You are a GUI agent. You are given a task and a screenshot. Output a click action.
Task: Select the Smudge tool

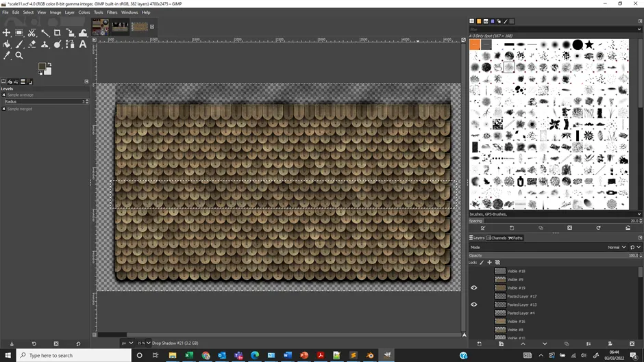coord(58,44)
